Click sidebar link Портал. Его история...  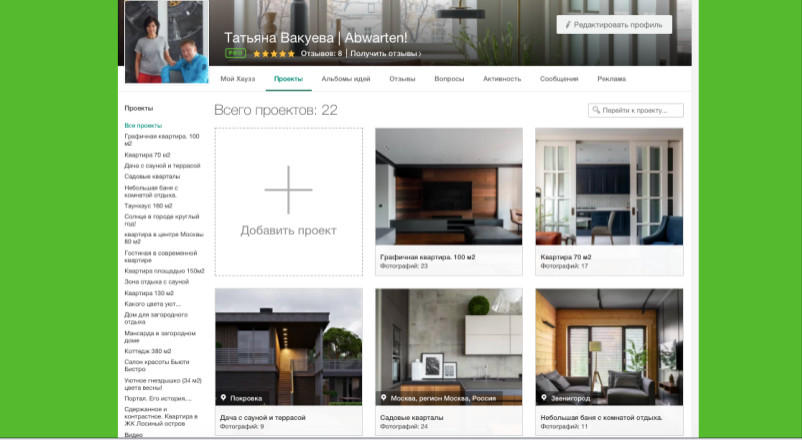pyautogui.click(x=158, y=399)
